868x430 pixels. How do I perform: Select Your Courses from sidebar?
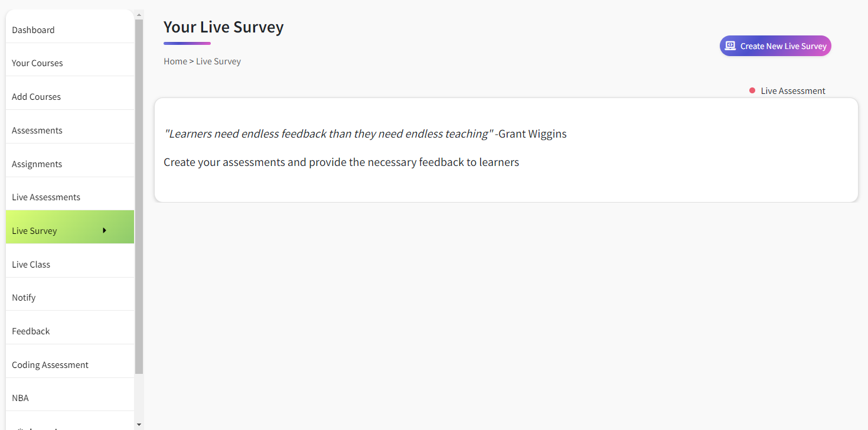[37, 63]
